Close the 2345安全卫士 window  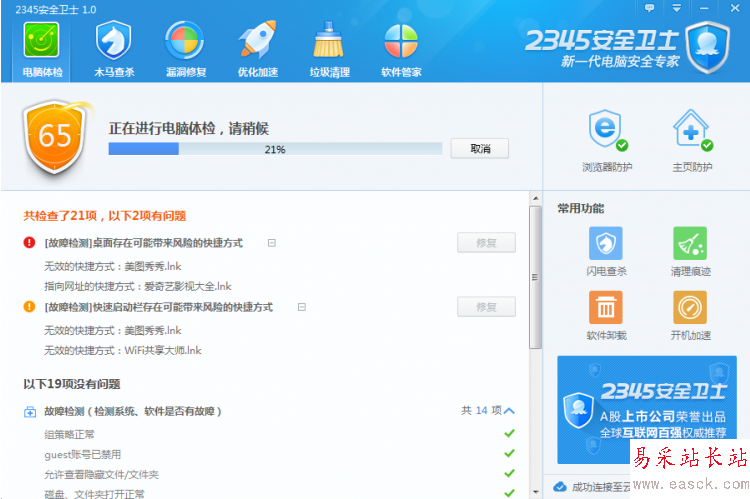point(735,8)
